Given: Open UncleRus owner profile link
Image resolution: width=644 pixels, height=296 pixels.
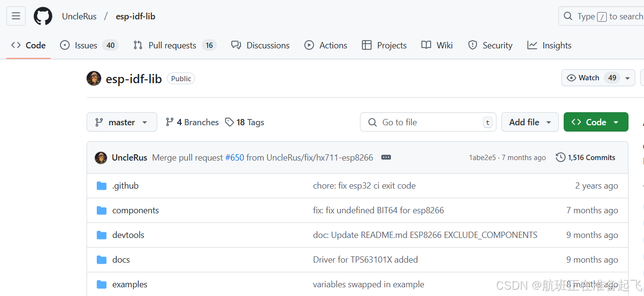Looking at the screenshot, I should 79,16.
